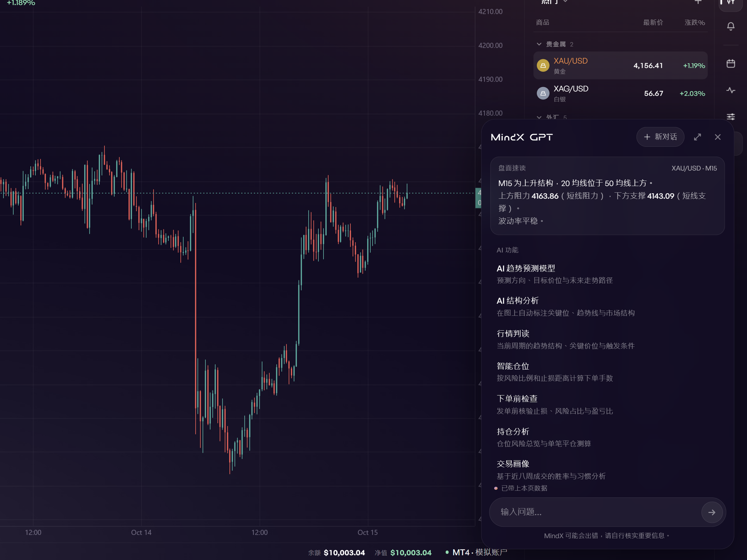This screenshot has width=747, height=560.
Task: Sort by 涨跌% column header
Action: point(695,22)
